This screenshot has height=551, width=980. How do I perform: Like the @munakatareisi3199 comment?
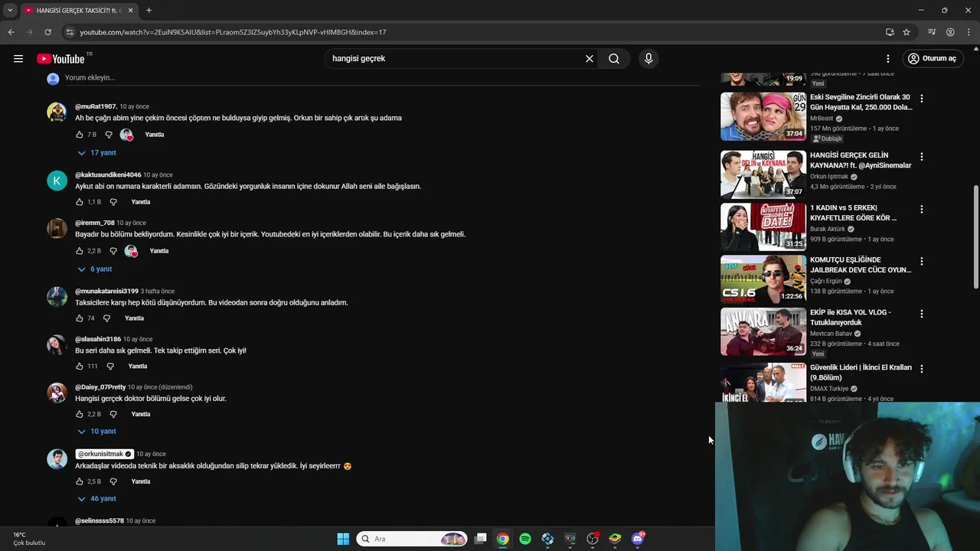coord(80,318)
